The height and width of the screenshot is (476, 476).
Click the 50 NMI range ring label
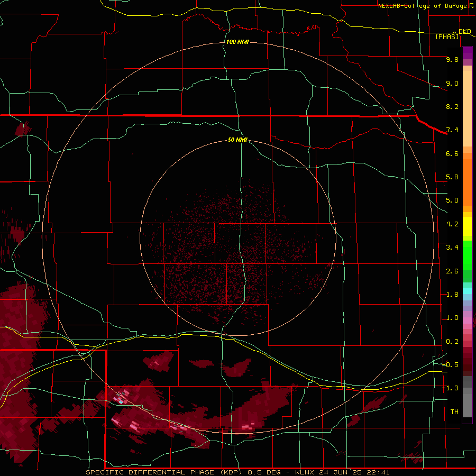(x=237, y=140)
